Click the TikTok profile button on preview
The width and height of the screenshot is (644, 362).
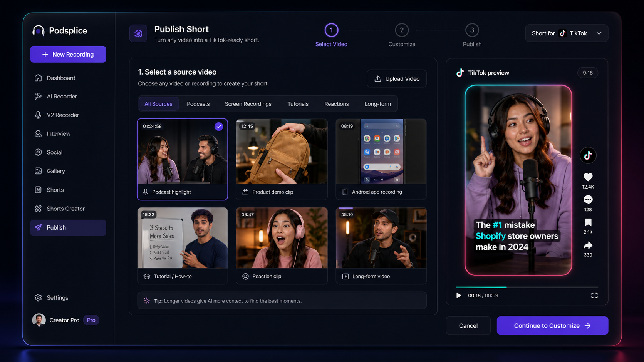(x=588, y=155)
